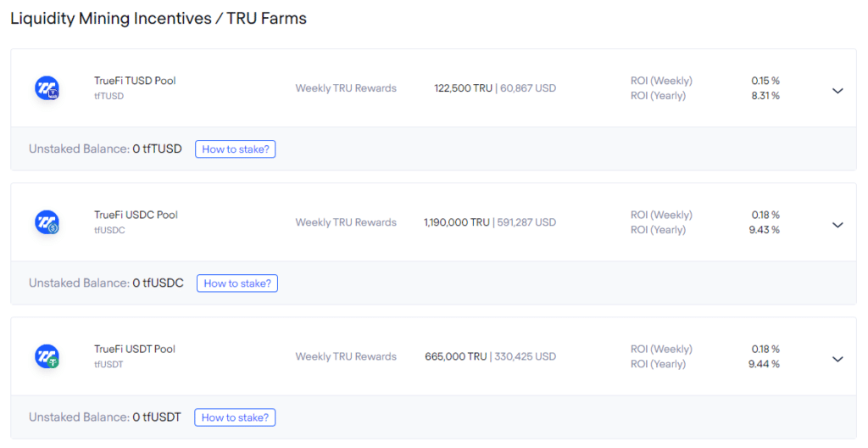Screen dimensions: 868x448
Task: Click the 122,500 TRU weekly rewards value
Action: coord(462,88)
